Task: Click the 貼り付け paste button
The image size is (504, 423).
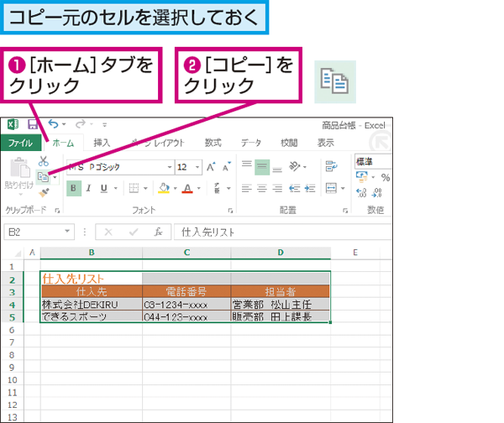Action: pyautogui.click(x=19, y=177)
